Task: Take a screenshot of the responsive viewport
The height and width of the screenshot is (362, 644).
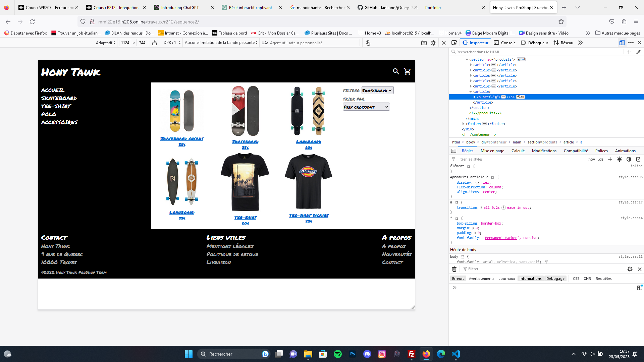Action: pyautogui.click(x=424, y=43)
